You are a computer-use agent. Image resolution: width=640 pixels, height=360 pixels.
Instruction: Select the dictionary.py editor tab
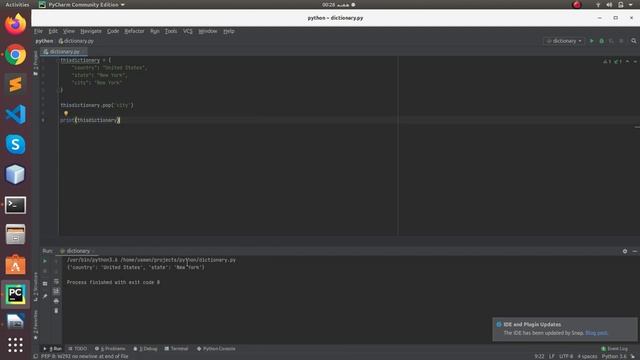coord(64,52)
